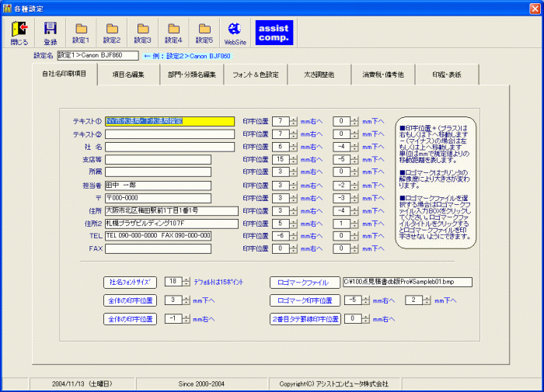The image size is (544, 392).
Task: Open the 設定3 folder icon
Action: coord(142,33)
